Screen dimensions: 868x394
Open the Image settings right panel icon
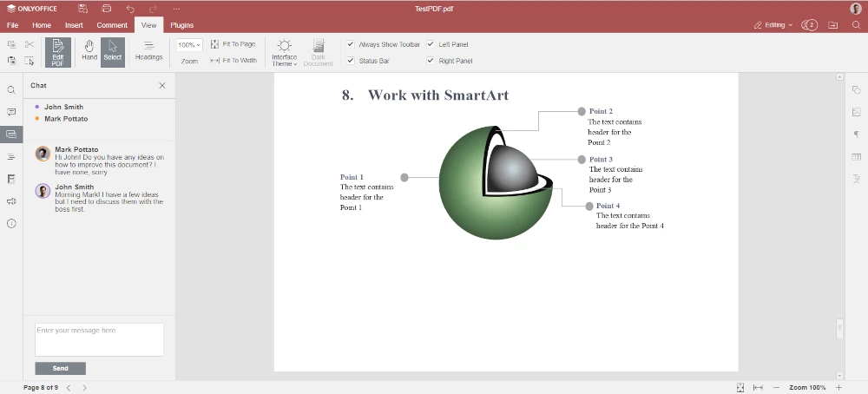(857, 112)
